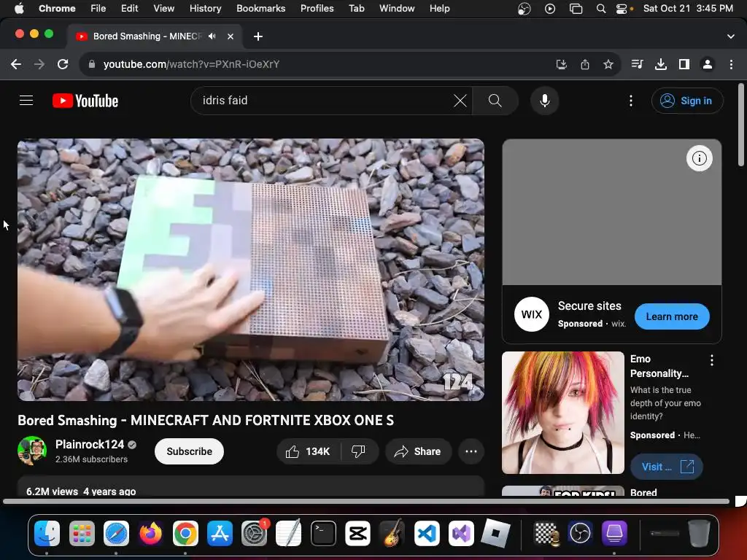Go back in Chrome
The width and height of the screenshot is (747, 560).
pyautogui.click(x=16, y=64)
